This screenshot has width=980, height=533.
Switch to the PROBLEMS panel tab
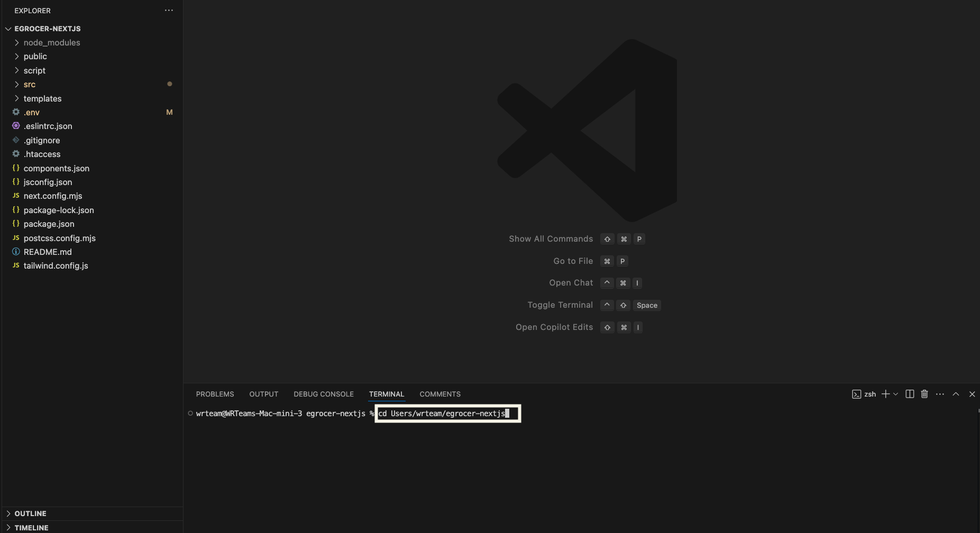click(215, 394)
